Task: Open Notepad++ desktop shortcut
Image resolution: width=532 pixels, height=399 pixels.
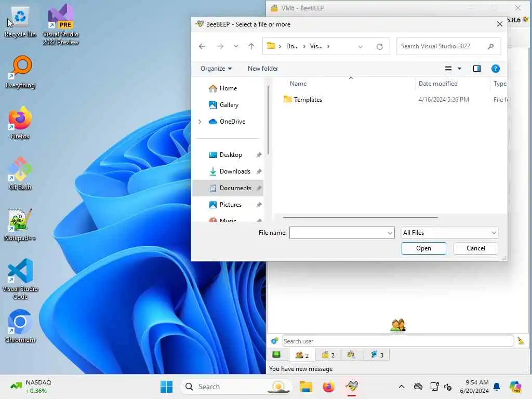Action: 20,224
